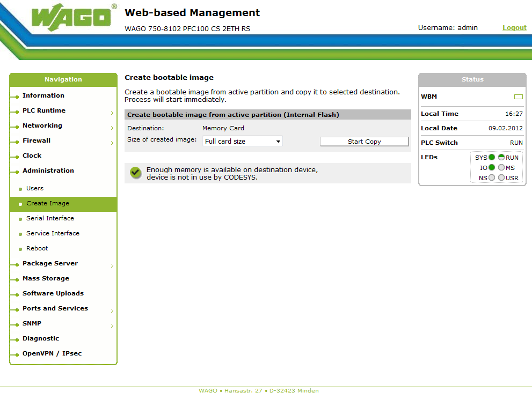Click the USR LED indicator
This screenshot has width=532, height=400.
point(501,177)
